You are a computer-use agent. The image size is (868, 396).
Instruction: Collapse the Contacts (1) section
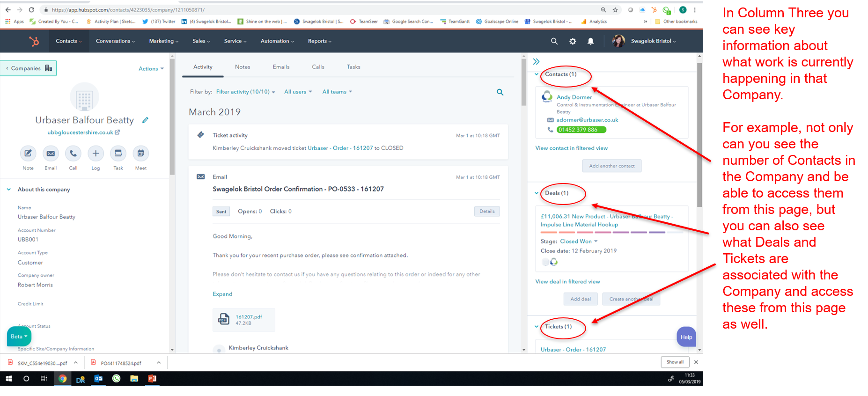click(537, 74)
